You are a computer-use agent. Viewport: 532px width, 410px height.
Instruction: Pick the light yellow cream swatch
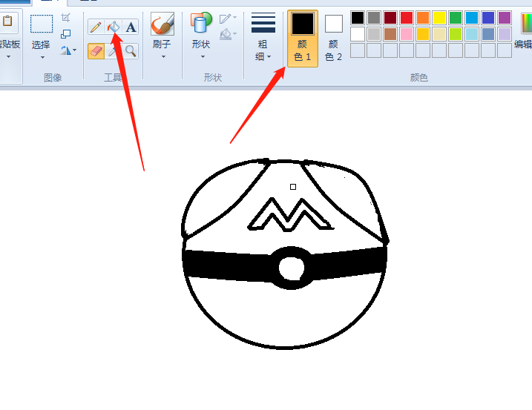click(439, 34)
